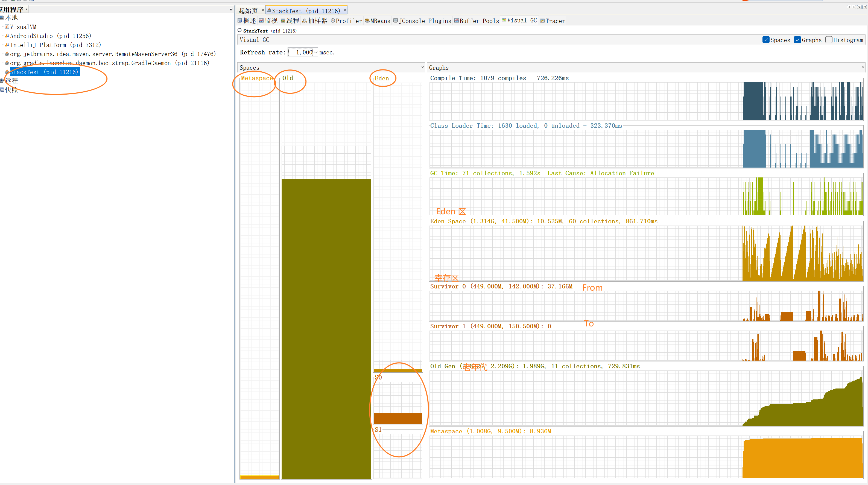
Task: Switch to the 起始页 start page tab
Action: (248, 11)
